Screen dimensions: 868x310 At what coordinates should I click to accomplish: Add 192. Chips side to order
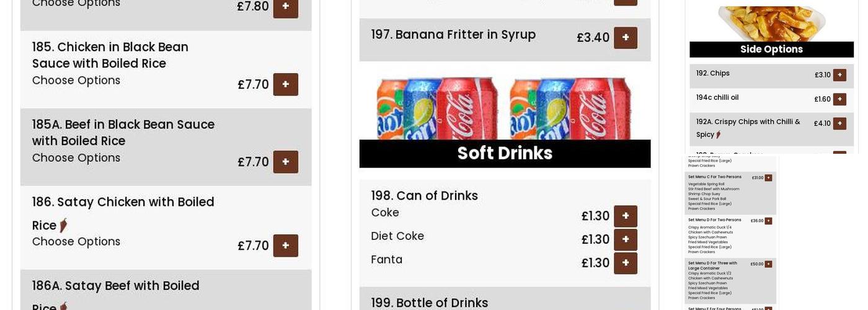(839, 75)
